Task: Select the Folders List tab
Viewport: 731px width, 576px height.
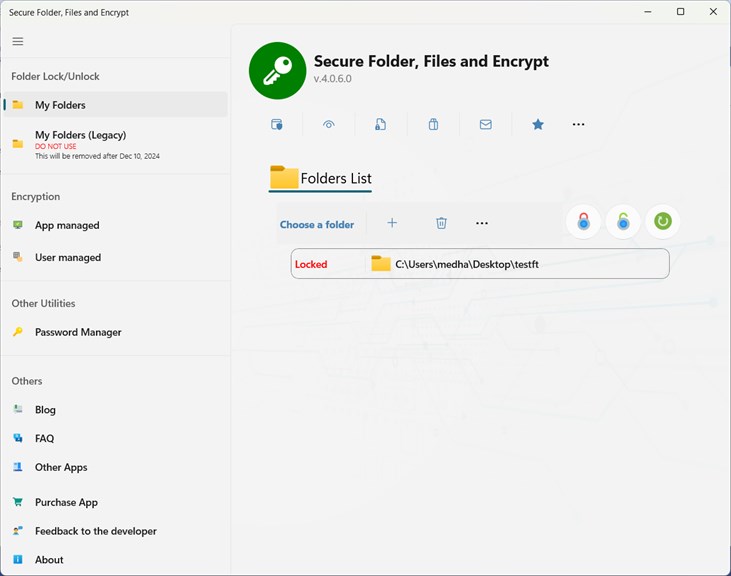Action: 320,178
